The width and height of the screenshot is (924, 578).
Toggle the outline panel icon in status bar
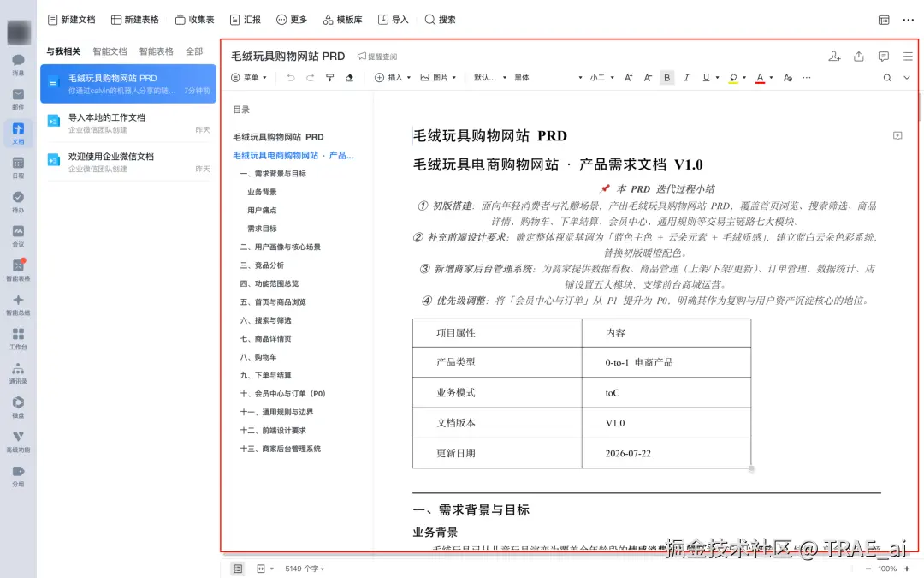[238, 569]
